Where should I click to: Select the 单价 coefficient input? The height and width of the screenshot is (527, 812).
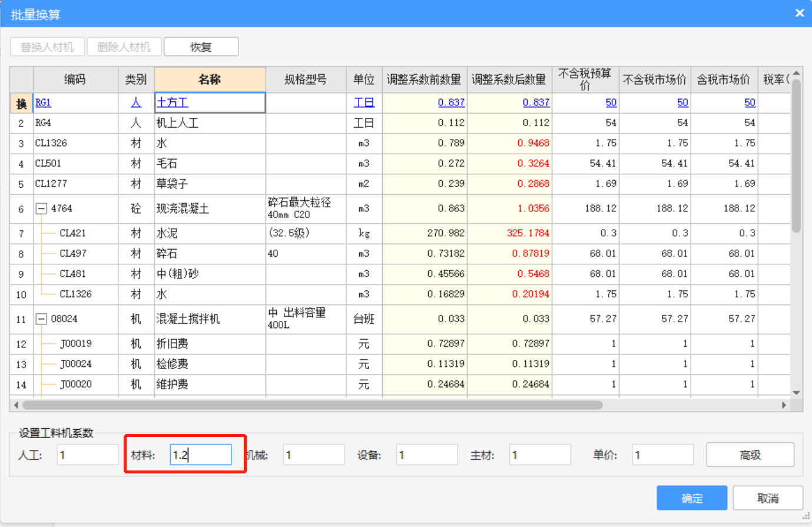pos(662,454)
